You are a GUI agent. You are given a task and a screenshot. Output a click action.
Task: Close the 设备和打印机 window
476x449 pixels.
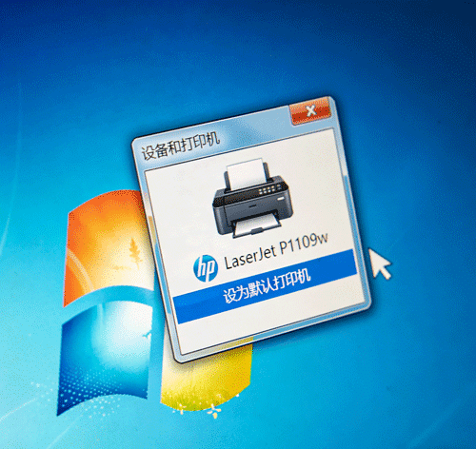pos(310,111)
